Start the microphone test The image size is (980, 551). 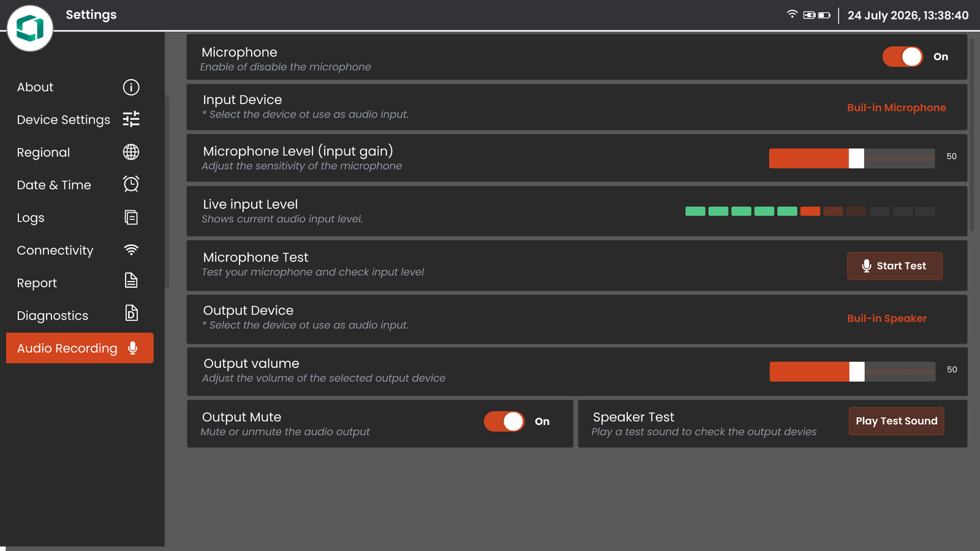(x=895, y=266)
